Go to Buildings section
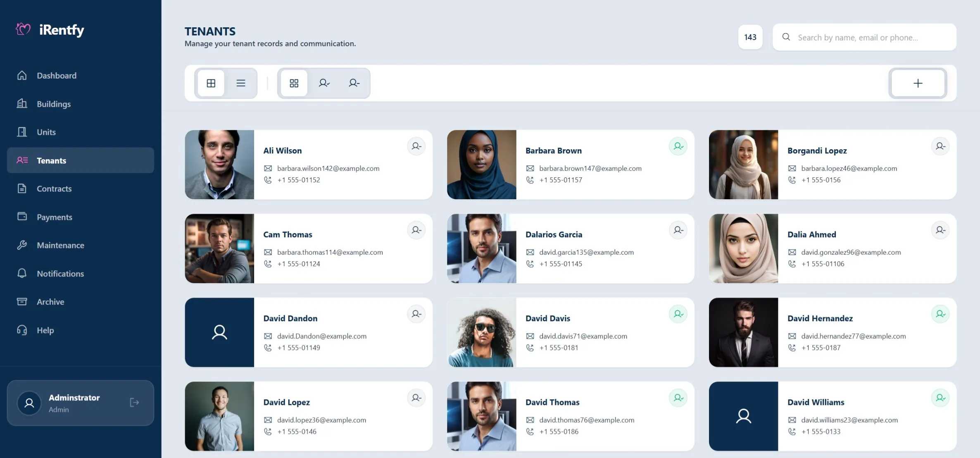 click(81, 104)
